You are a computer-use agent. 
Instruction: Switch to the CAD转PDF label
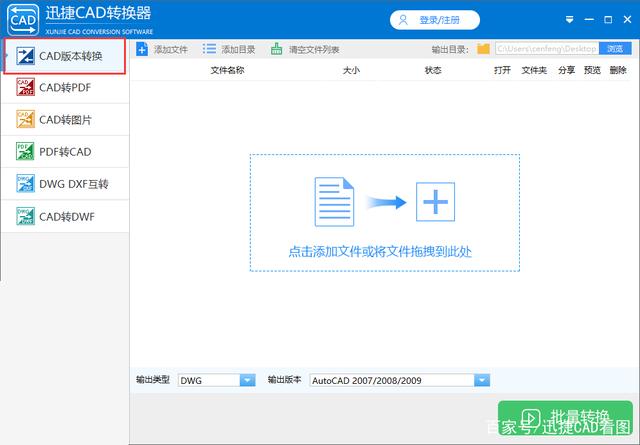click(65, 87)
